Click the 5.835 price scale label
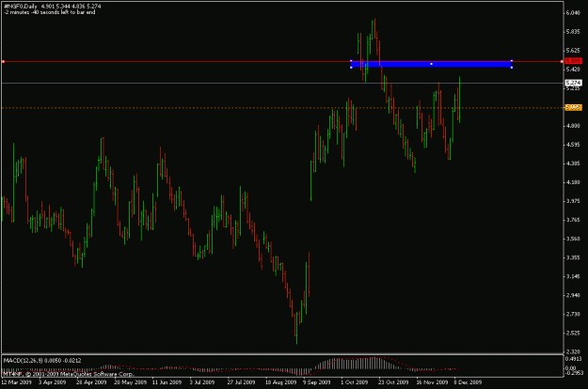588x389 pixels. (x=573, y=32)
